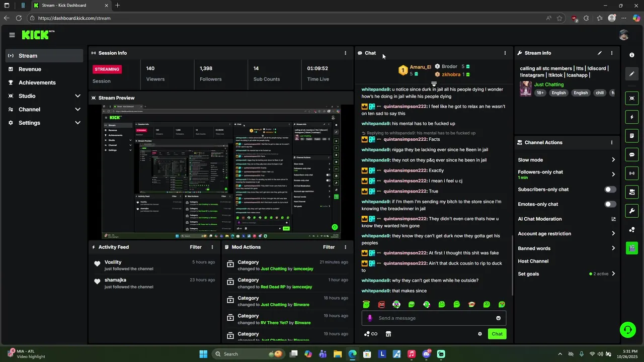Viewport: 644px width, 362px height.
Task: Open the Activity Feed Filter
Action: click(x=196, y=247)
